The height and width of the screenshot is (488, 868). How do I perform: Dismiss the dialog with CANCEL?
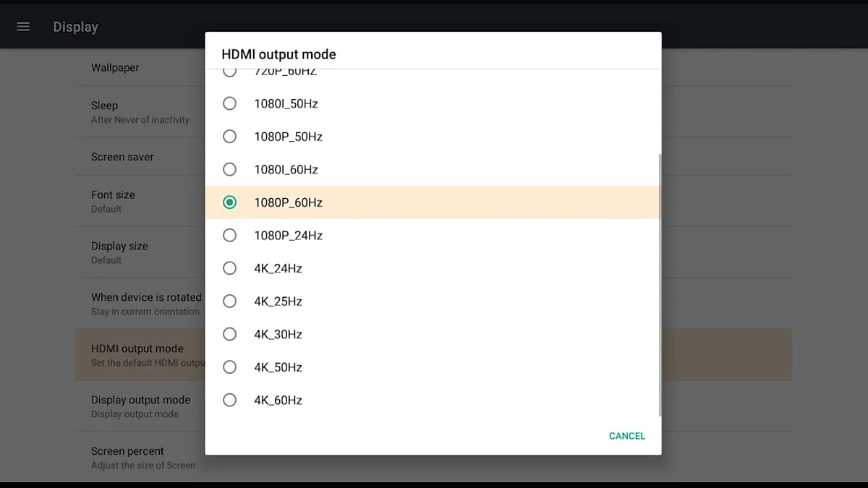pos(626,435)
